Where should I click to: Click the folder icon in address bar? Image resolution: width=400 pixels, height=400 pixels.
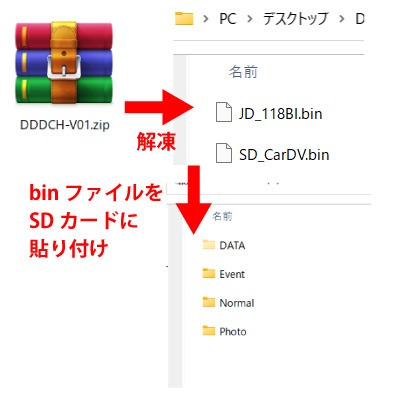click(184, 18)
